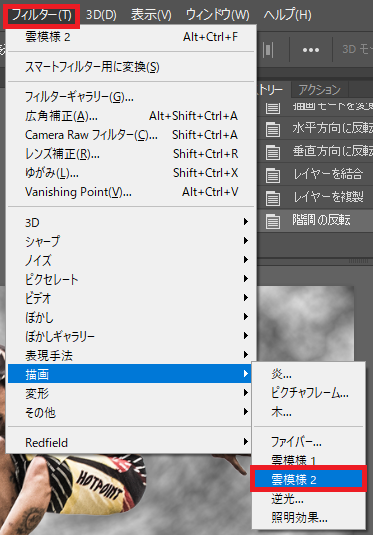This screenshot has height=535, width=373.
Task: Choose スマートフィルター用に変換(S)
Action: pos(131,67)
